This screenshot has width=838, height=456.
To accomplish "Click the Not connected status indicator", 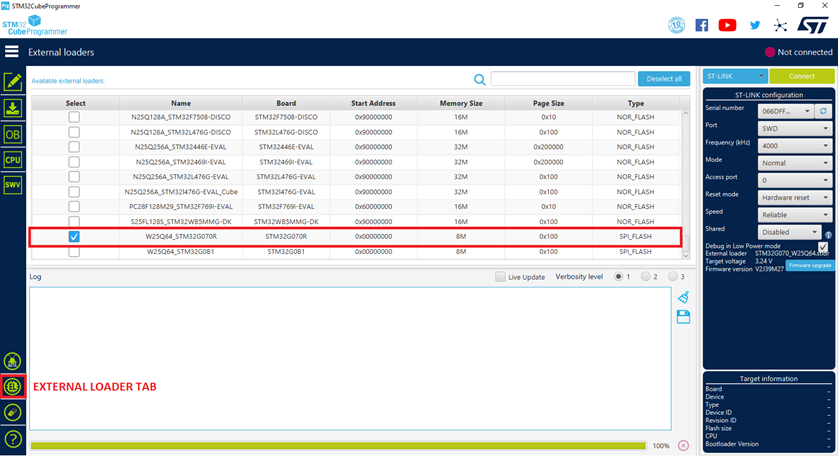I will (798, 52).
